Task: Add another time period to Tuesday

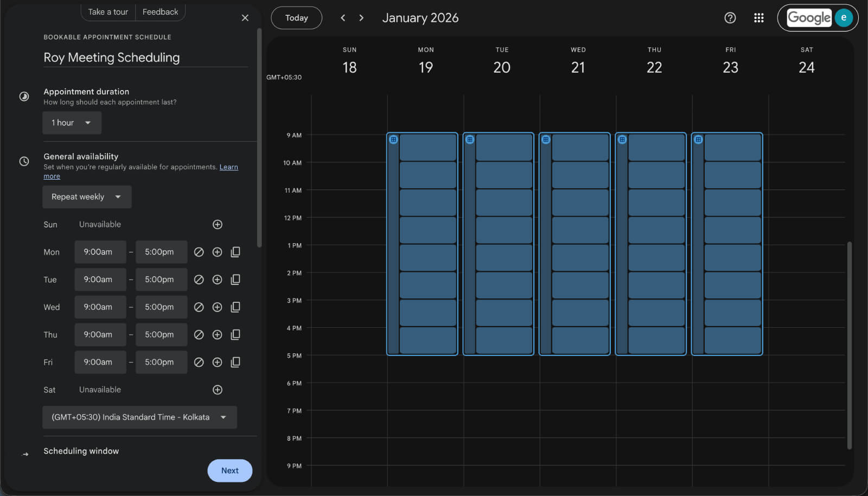Action: pos(217,279)
